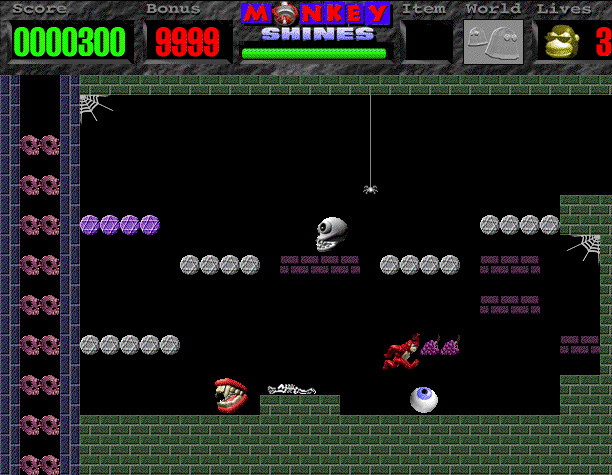Click the rolling blue eyeball enemy

[x=424, y=399]
